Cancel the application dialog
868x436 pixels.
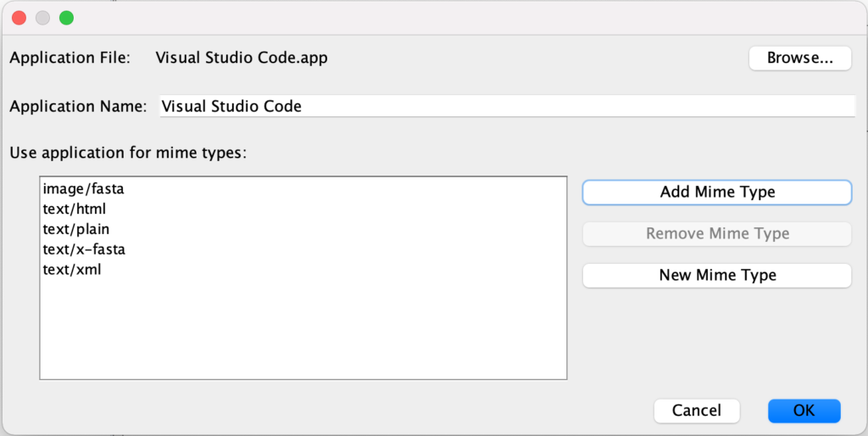pos(696,411)
